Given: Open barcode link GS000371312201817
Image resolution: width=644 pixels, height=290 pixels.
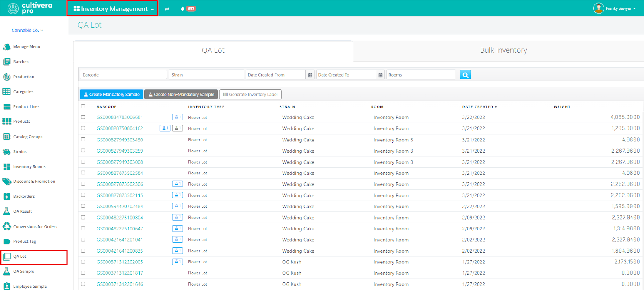Looking at the screenshot, I should (120, 273).
